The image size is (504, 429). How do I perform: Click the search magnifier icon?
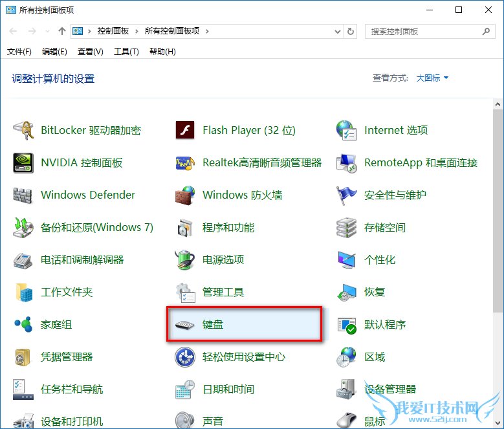click(486, 32)
